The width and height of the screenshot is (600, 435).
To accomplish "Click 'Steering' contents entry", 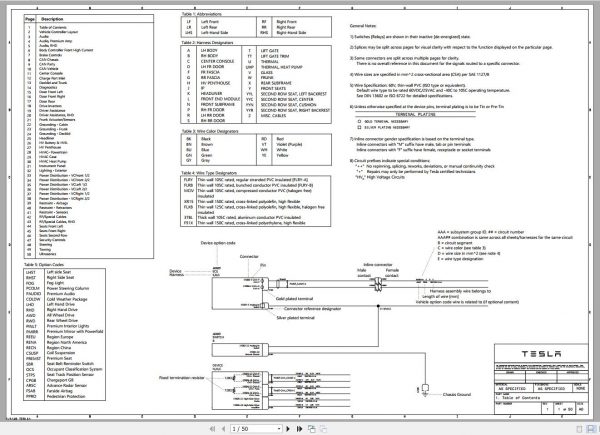I will pyautogui.click(x=46, y=244).
